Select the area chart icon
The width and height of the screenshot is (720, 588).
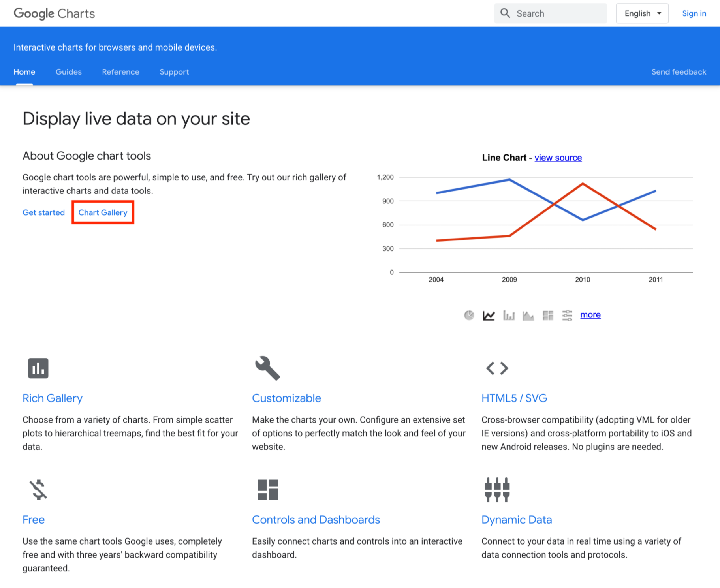(x=528, y=315)
